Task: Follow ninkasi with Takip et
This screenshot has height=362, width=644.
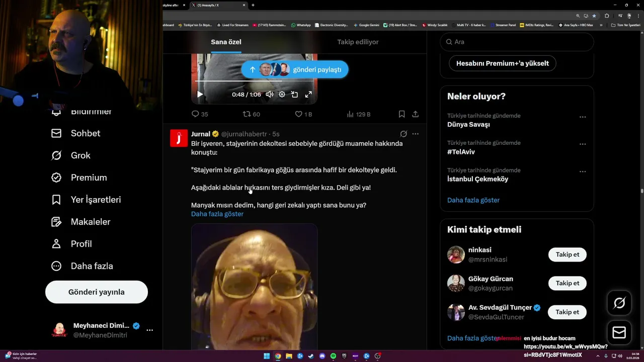Action: 568,254
